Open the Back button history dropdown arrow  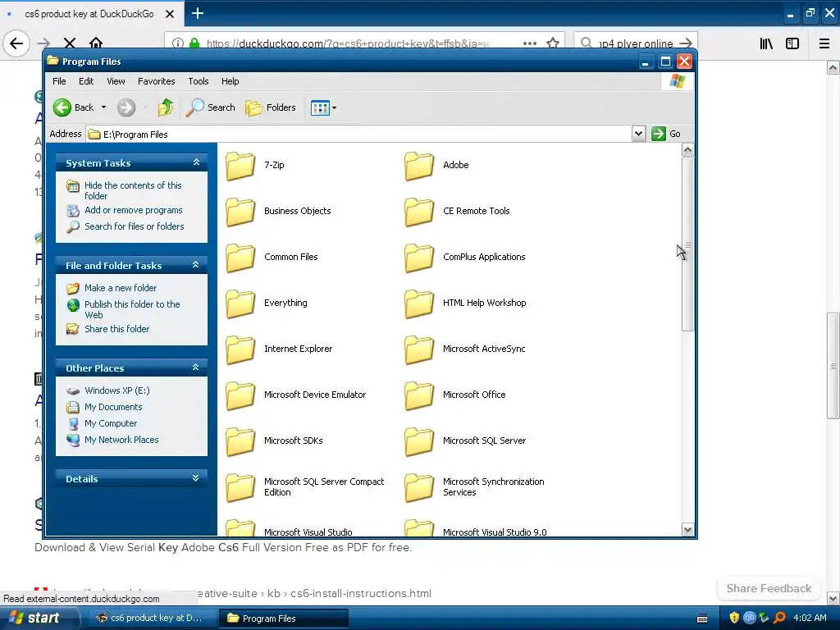(x=104, y=107)
